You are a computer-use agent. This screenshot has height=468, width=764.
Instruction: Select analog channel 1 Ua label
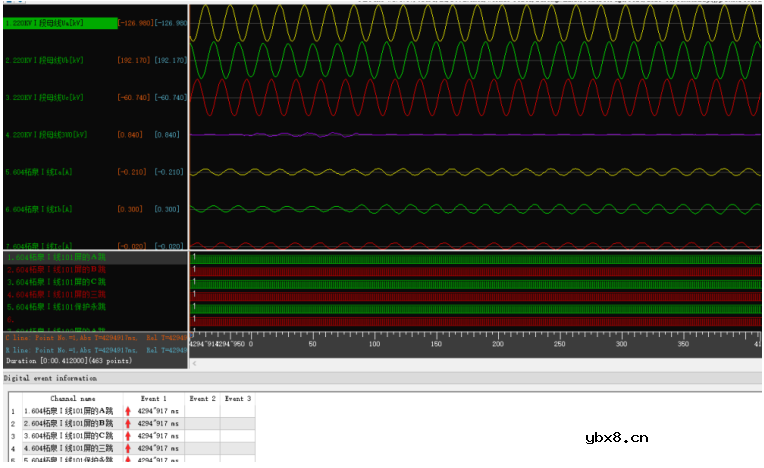(x=50, y=22)
